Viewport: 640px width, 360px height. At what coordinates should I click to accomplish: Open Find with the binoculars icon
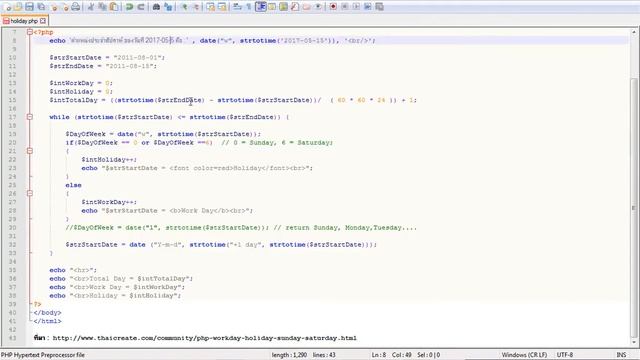click(156, 7)
